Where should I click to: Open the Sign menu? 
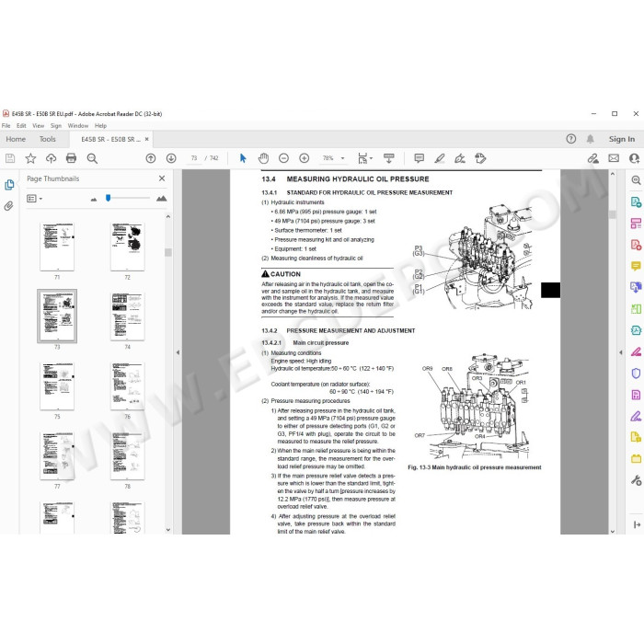coord(56,126)
